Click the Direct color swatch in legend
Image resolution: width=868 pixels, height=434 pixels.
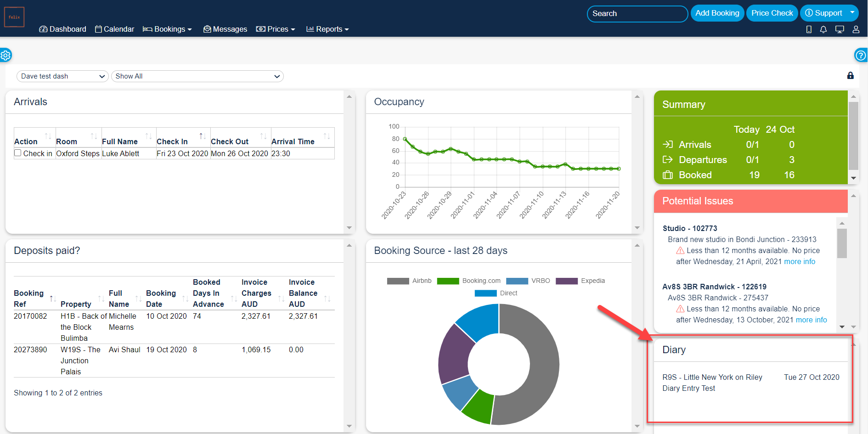click(x=485, y=293)
